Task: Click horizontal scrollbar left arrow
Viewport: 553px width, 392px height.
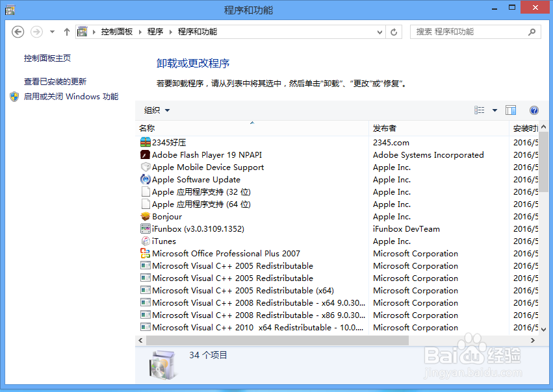Action: [140, 340]
